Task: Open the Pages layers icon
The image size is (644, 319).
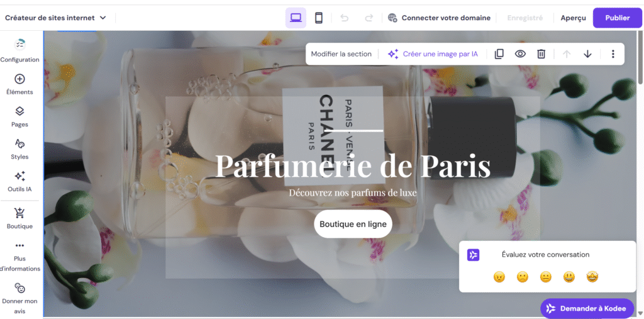Action: point(19,111)
